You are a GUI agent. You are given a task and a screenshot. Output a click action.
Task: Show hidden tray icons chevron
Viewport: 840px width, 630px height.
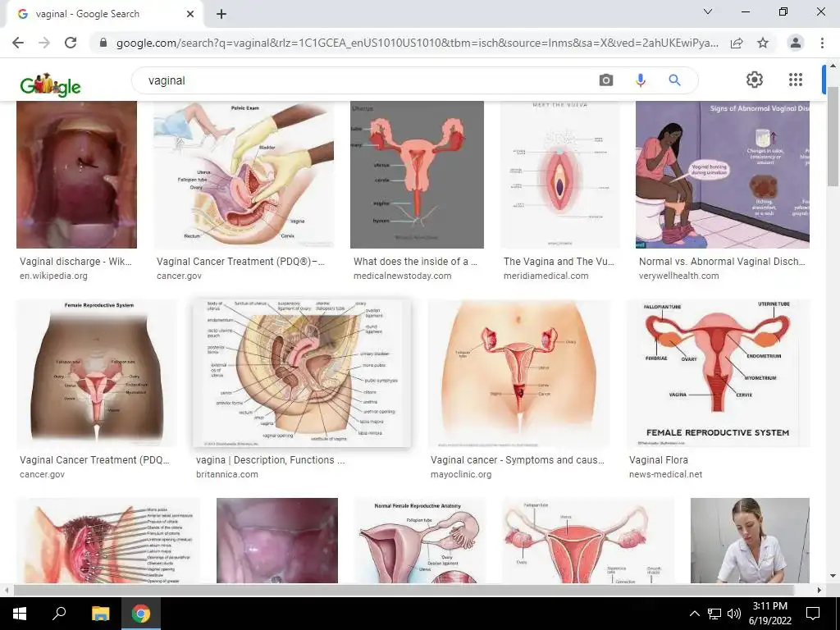click(x=694, y=614)
